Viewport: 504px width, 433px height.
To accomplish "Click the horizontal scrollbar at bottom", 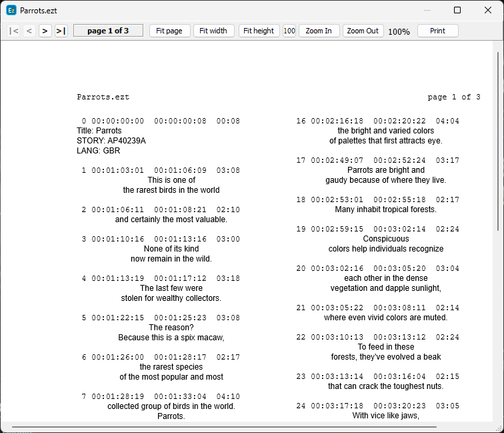I will [x=223, y=426].
